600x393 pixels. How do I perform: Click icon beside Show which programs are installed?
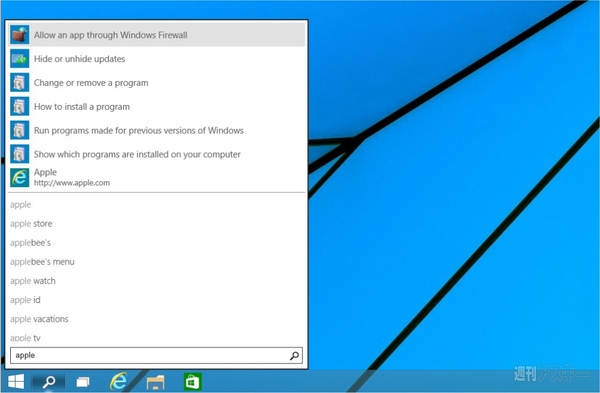pos(20,154)
